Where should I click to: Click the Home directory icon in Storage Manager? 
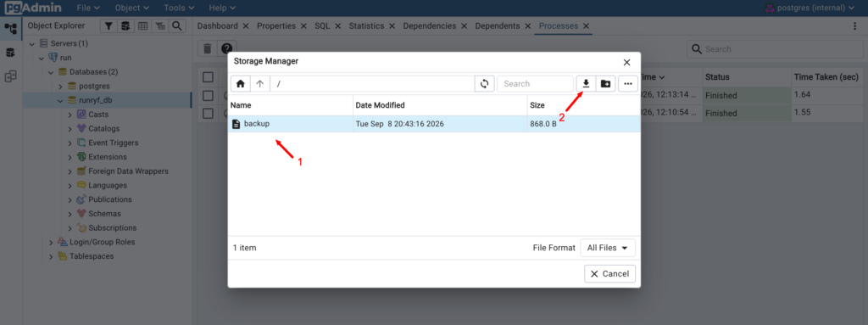240,84
